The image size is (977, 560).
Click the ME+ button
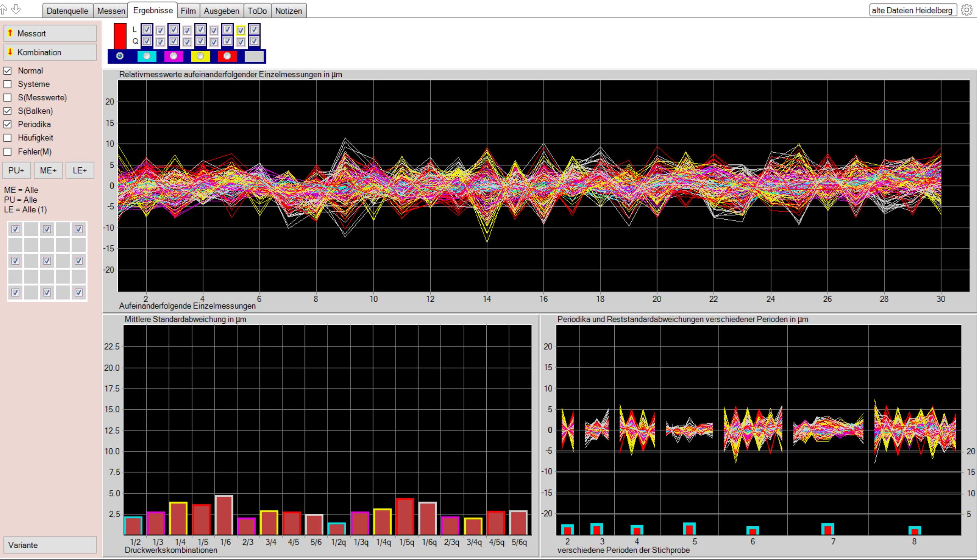pyautogui.click(x=48, y=171)
